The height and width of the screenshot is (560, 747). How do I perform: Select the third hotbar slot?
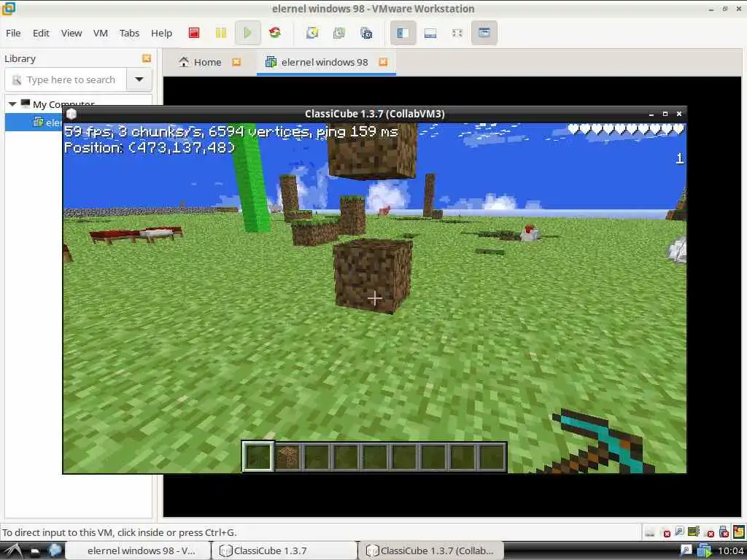tap(317, 456)
